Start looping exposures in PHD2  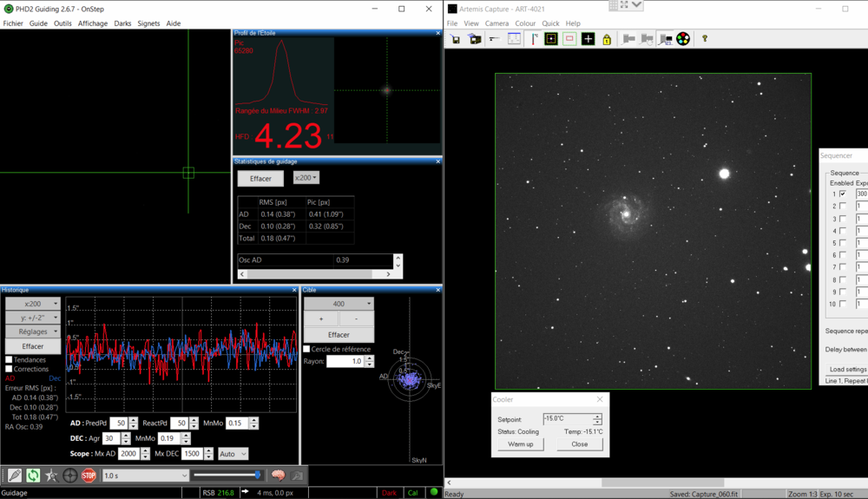33,476
